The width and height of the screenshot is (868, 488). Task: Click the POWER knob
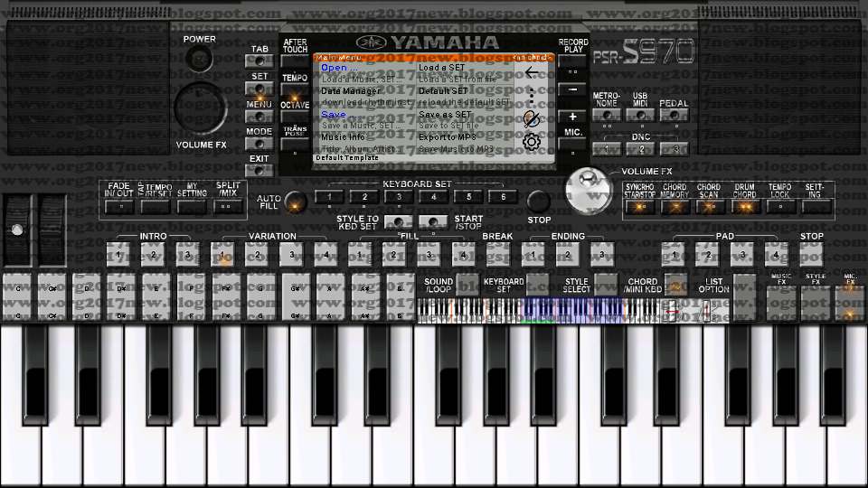(x=199, y=58)
